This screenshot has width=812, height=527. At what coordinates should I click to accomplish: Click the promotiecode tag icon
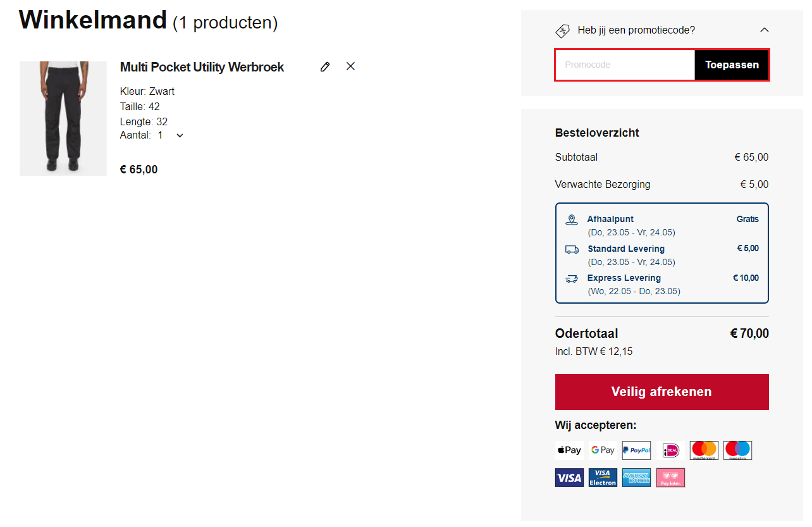pos(562,30)
